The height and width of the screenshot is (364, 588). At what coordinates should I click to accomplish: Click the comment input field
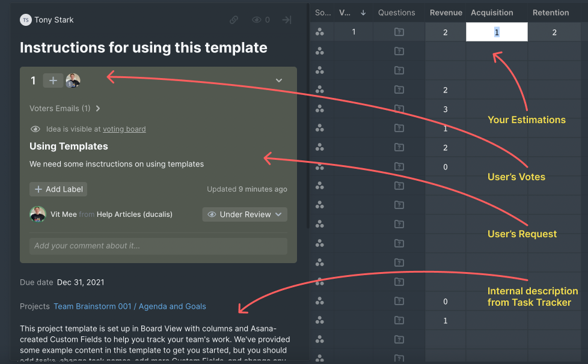click(158, 246)
